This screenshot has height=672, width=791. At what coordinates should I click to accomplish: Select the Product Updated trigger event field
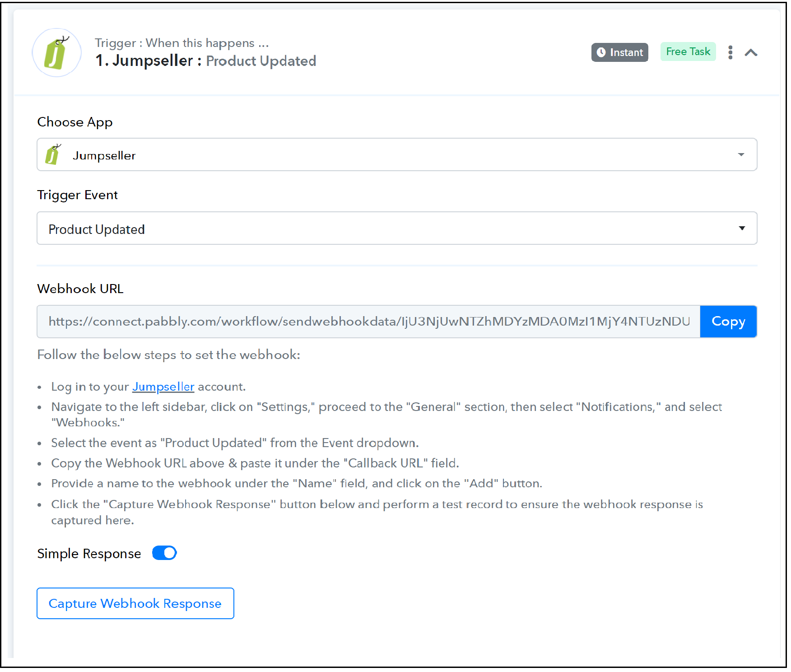396,228
